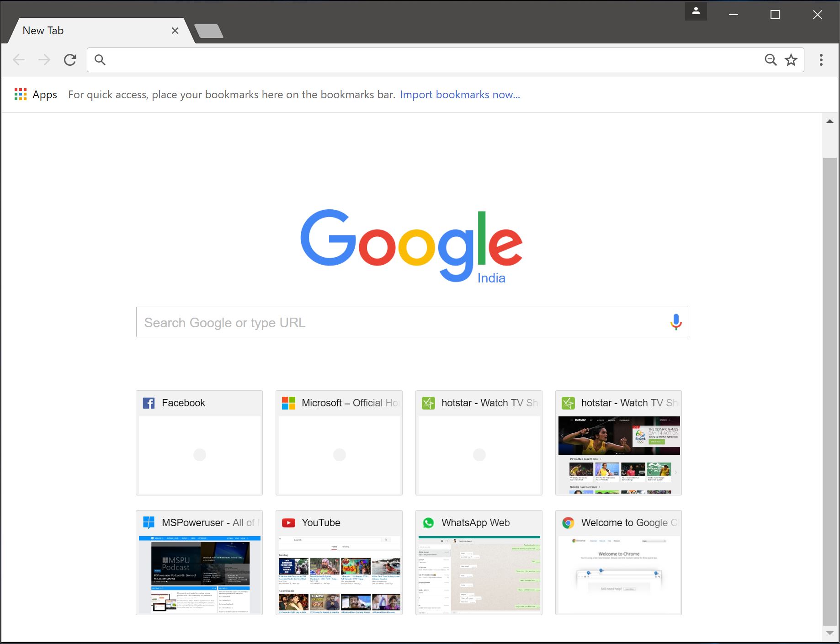Bookmark this page with the star icon
Image resolution: width=840 pixels, height=644 pixels.
[791, 59]
